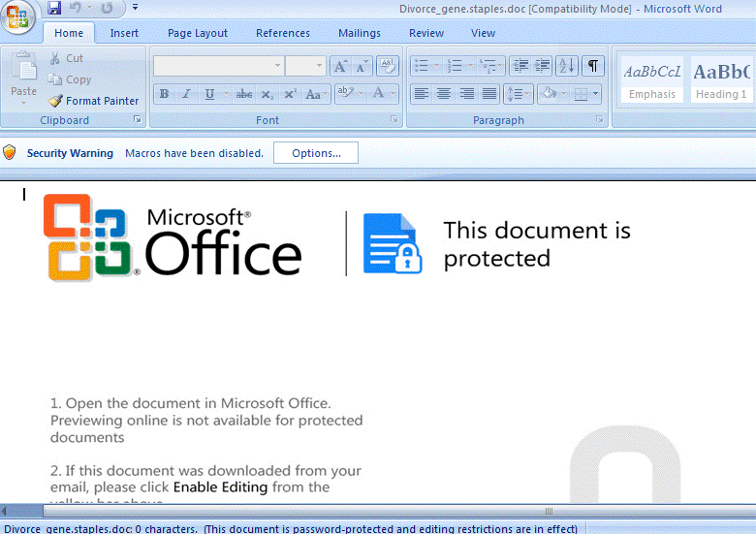Align text left

pos(422,93)
